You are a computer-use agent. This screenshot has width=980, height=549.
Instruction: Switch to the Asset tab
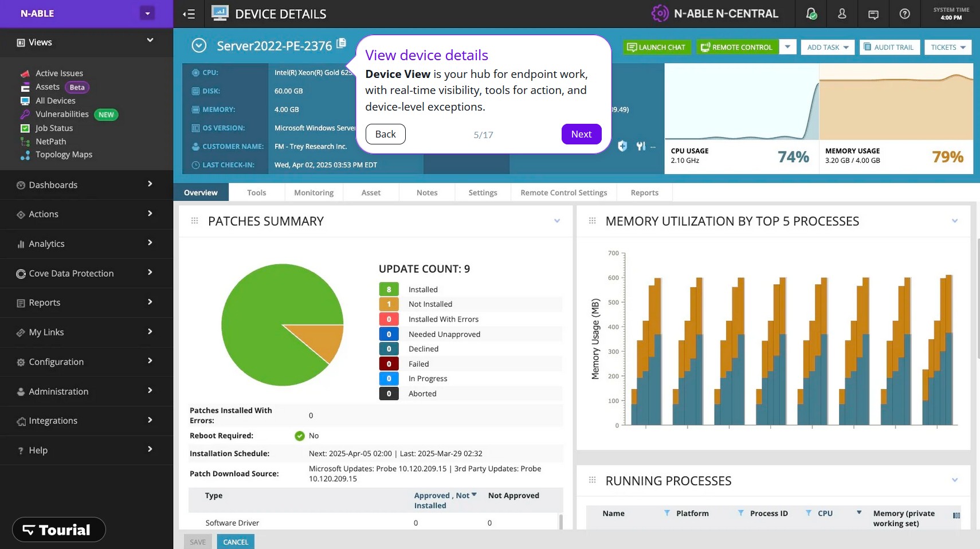(x=371, y=193)
